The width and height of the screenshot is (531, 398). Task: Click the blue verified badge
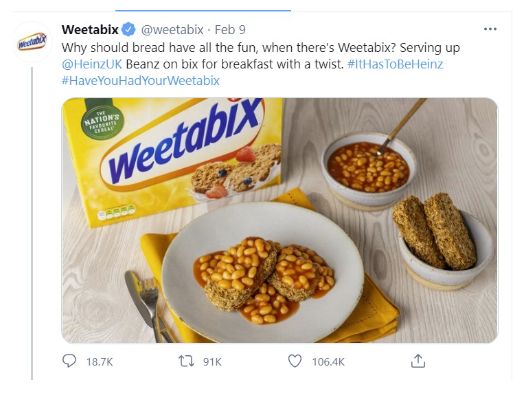[x=128, y=30]
